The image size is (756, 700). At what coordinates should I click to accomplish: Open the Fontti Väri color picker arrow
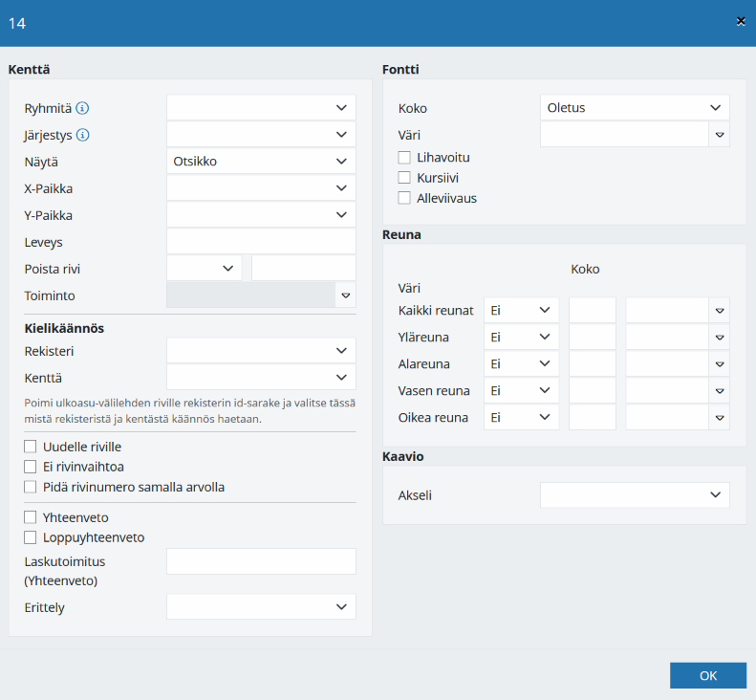(x=720, y=135)
